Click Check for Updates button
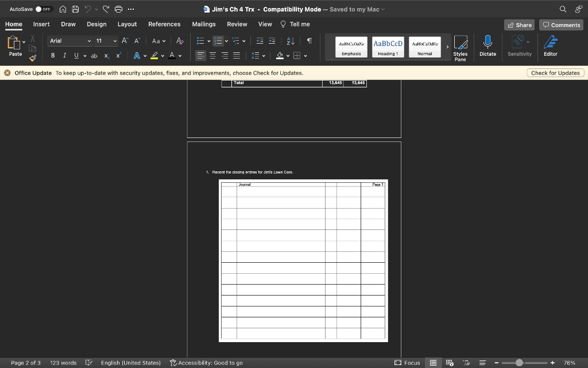The image size is (588, 368). (x=555, y=73)
